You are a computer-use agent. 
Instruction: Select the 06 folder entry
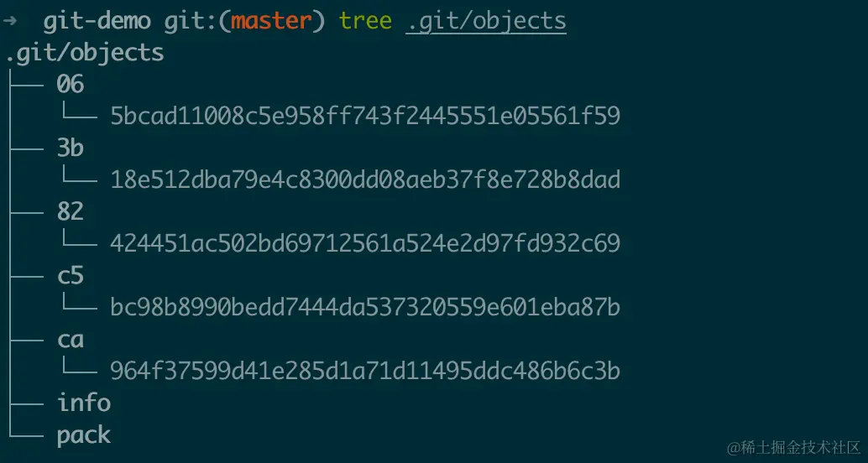[x=71, y=85]
